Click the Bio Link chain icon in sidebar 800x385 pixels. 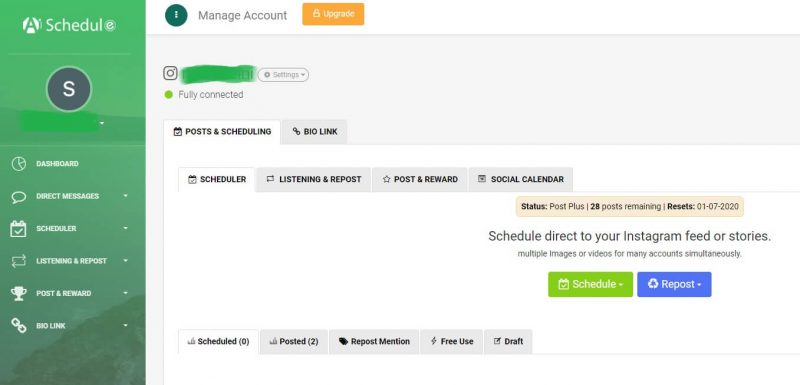[x=18, y=325]
